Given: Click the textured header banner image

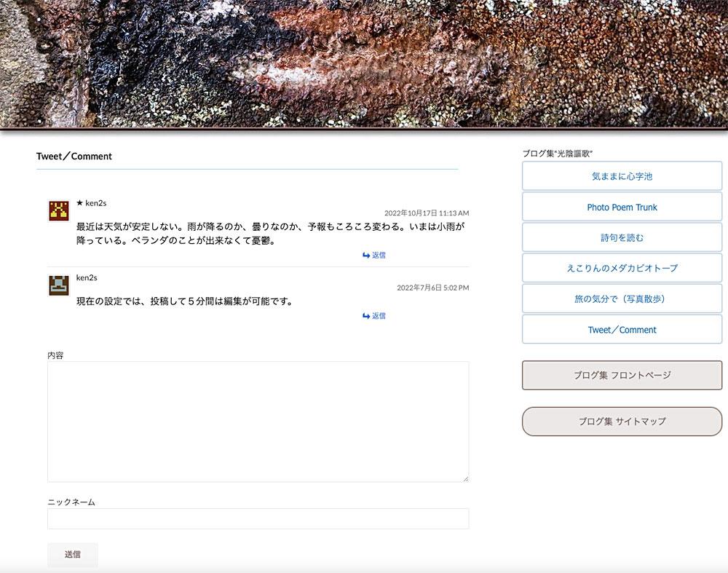Looking at the screenshot, I should 364,64.
